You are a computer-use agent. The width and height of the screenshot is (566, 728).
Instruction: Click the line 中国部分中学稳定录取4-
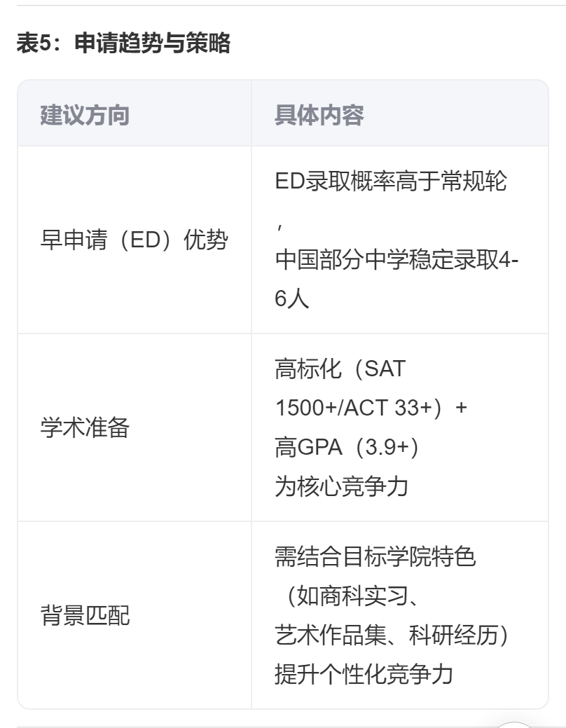[x=396, y=260]
